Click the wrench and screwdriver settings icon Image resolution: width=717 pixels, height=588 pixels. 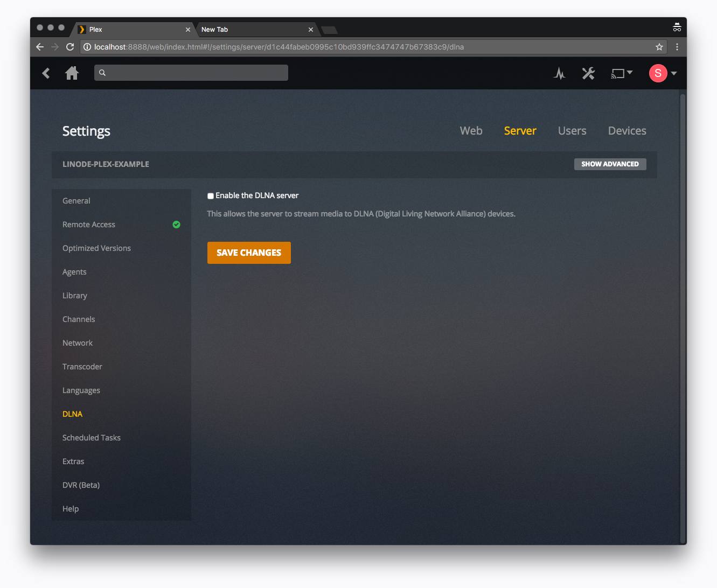[588, 73]
